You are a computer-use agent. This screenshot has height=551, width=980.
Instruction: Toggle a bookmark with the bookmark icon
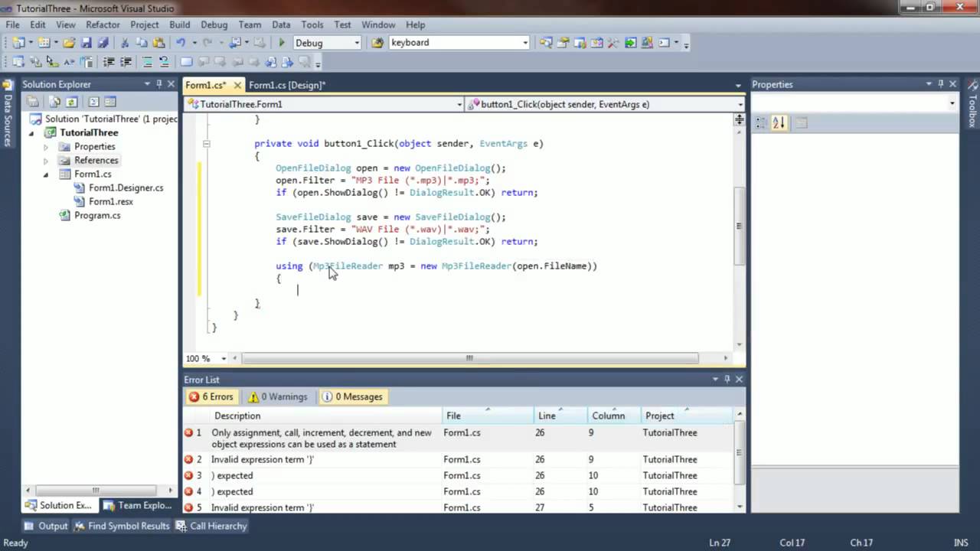[187, 62]
